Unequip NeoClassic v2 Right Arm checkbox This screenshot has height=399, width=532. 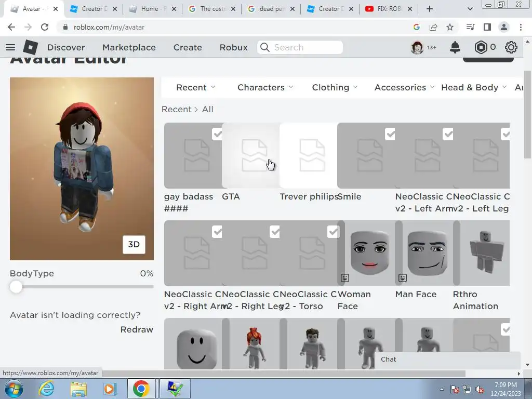click(217, 232)
